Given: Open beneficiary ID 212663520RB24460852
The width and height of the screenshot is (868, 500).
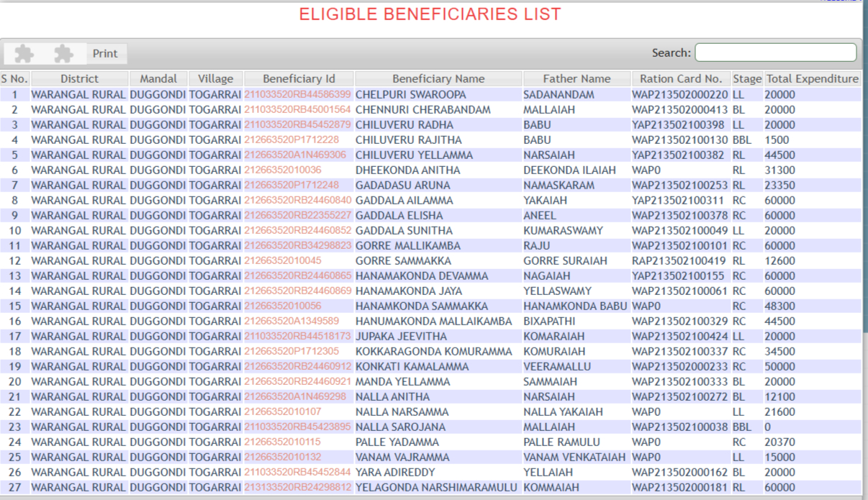Looking at the screenshot, I should click(298, 230).
